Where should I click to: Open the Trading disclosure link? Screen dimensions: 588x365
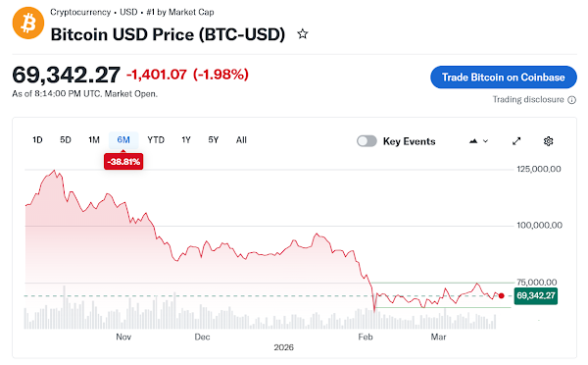point(528,99)
